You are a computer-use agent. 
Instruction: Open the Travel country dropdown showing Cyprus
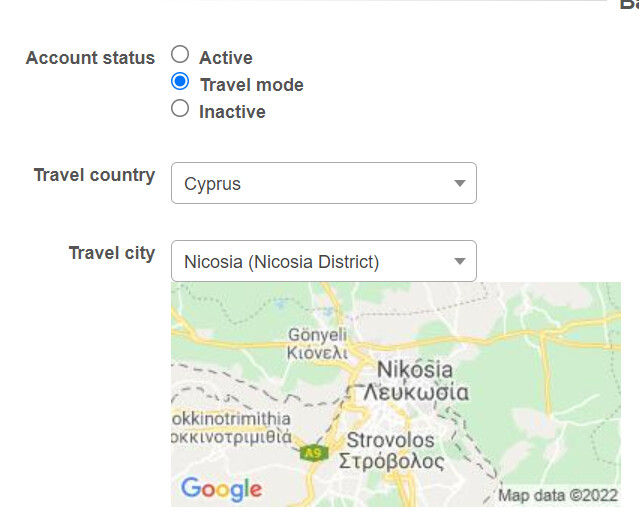(x=324, y=183)
